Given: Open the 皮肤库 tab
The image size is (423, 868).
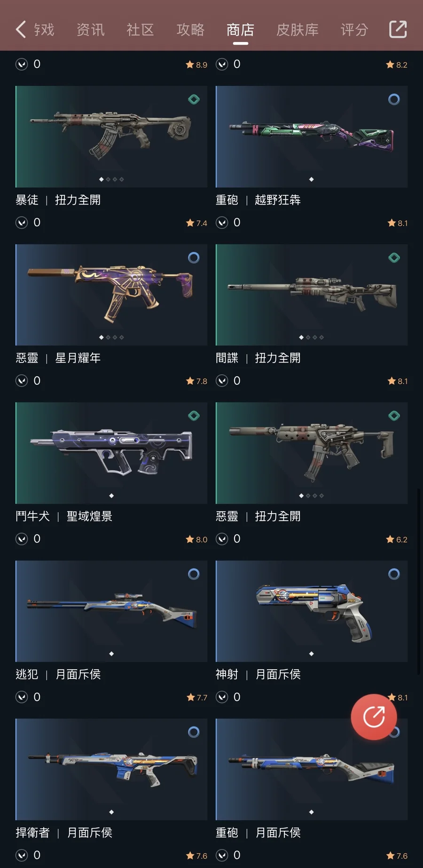Looking at the screenshot, I should coord(297,30).
